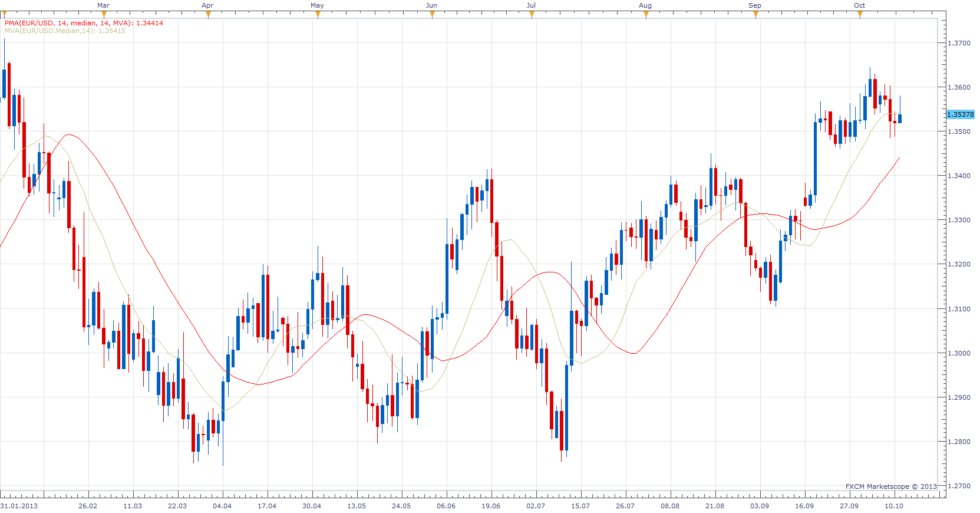
Task: Click the 15.07 date label
Action: pyautogui.click(x=580, y=506)
